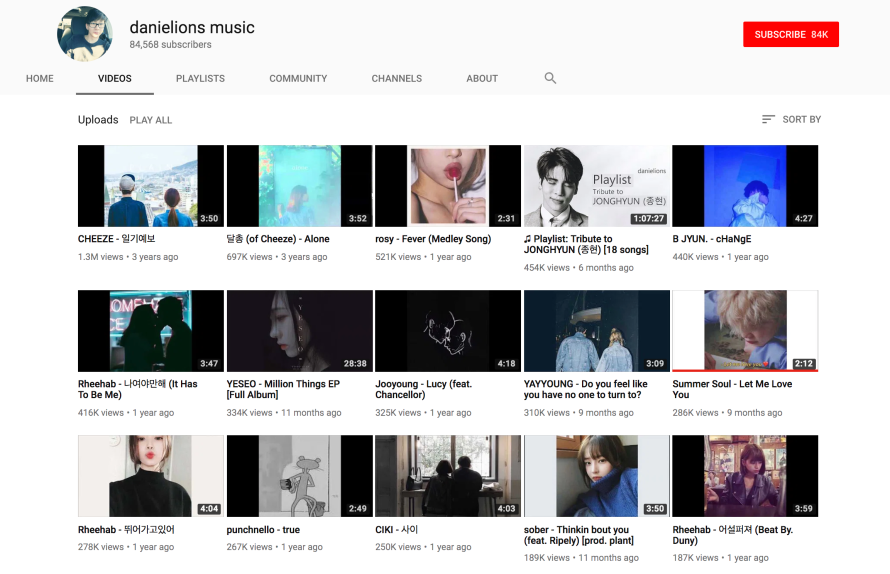Open the punchnello - true Pink Panther thumbnail
The height and width of the screenshot is (574, 890).
[300, 476]
